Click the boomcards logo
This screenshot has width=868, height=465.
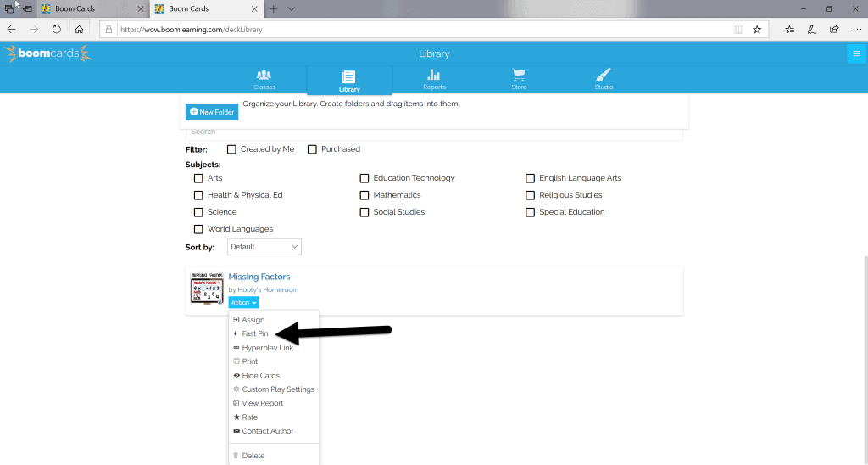[x=48, y=53]
